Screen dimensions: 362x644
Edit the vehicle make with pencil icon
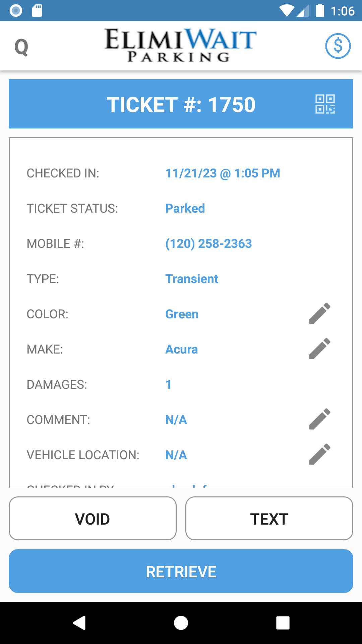click(319, 349)
